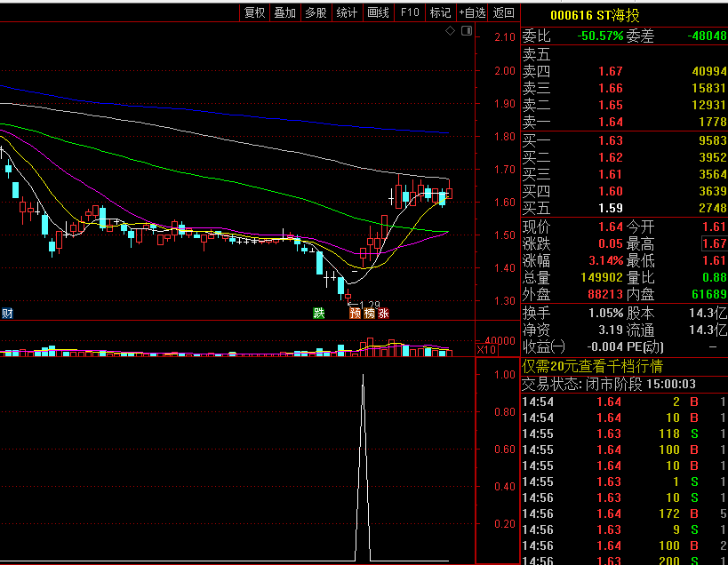Select the 买三 price 1.61 row
This screenshot has width=728, height=565.
click(x=625, y=174)
